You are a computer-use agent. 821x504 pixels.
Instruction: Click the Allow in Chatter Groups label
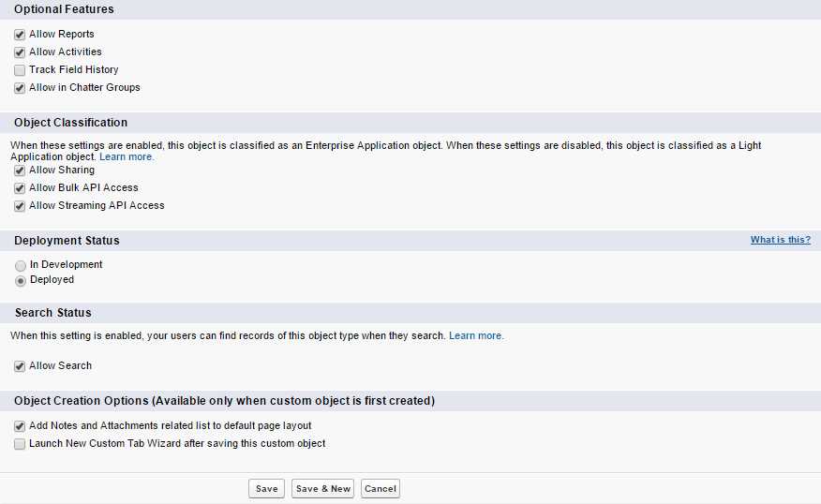(x=85, y=87)
